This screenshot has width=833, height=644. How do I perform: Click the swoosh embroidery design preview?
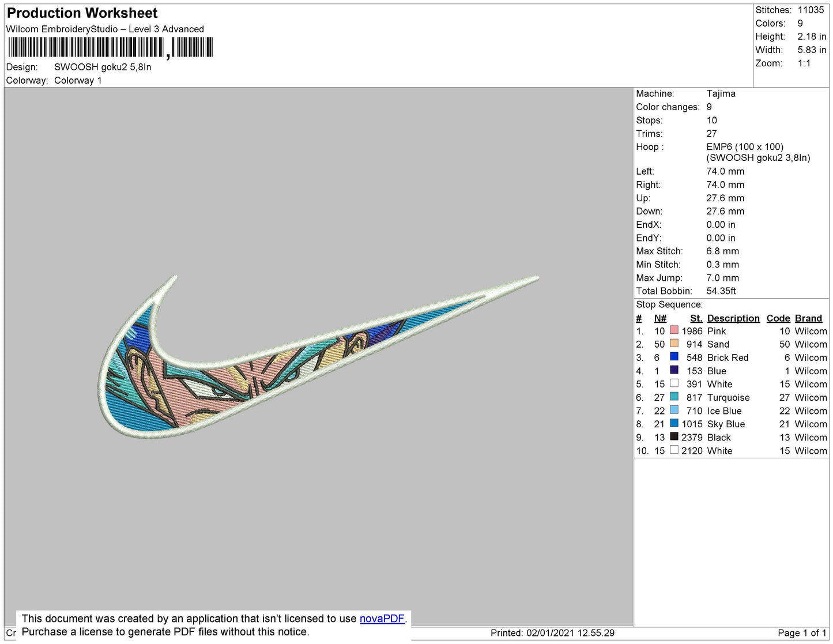click(x=318, y=356)
